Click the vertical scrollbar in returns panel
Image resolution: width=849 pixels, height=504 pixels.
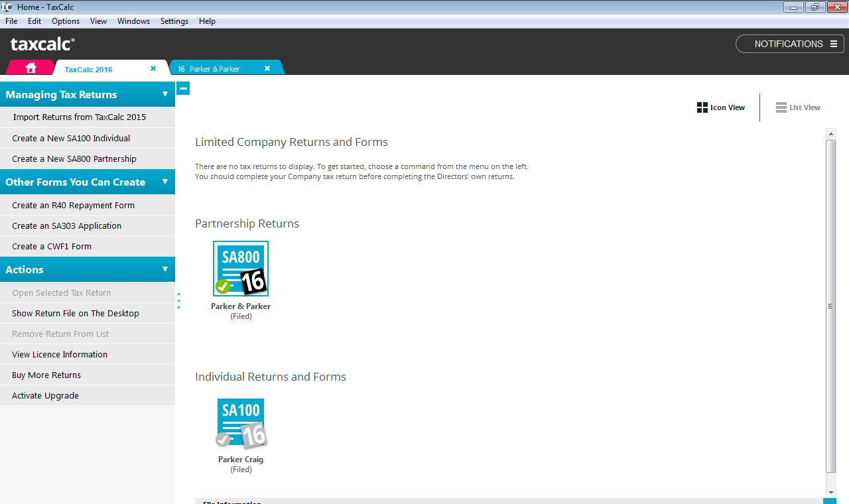(x=830, y=306)
